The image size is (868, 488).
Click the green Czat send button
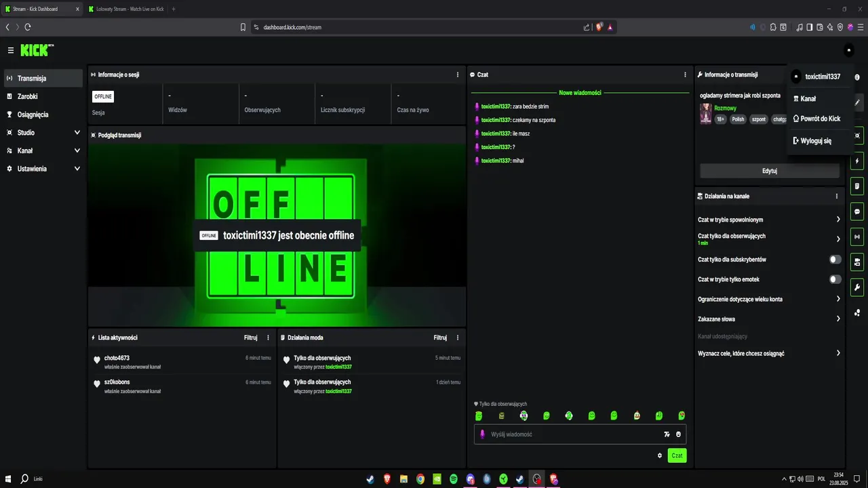pos(677,455)
